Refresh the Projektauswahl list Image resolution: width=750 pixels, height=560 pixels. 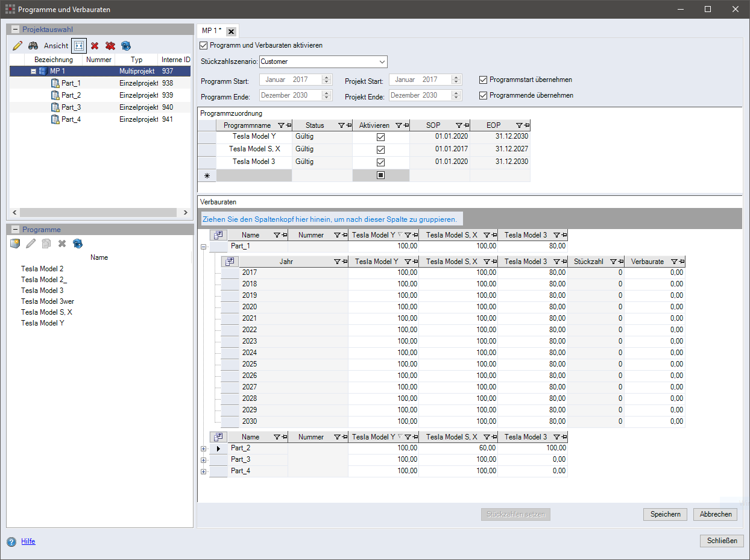click(126, 45)
